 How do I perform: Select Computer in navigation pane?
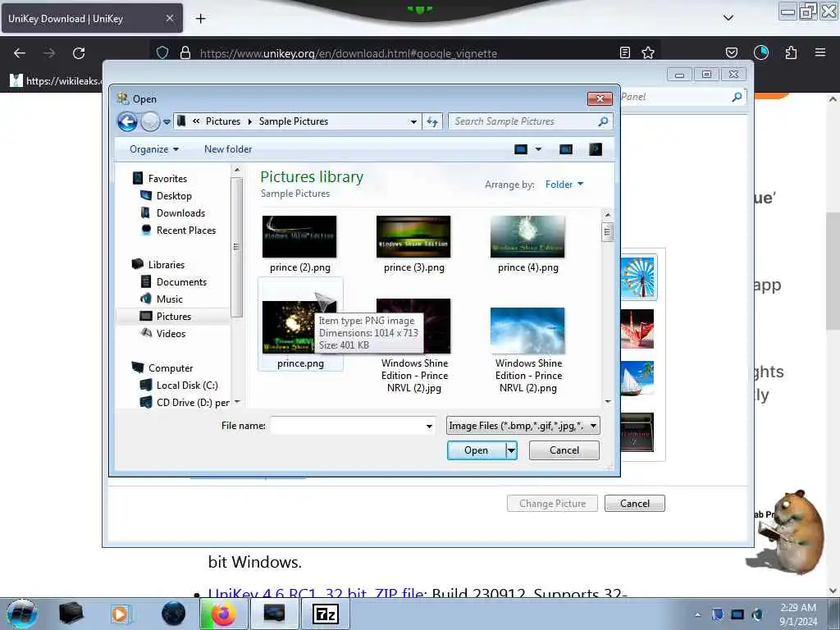(x=171, y=368)
